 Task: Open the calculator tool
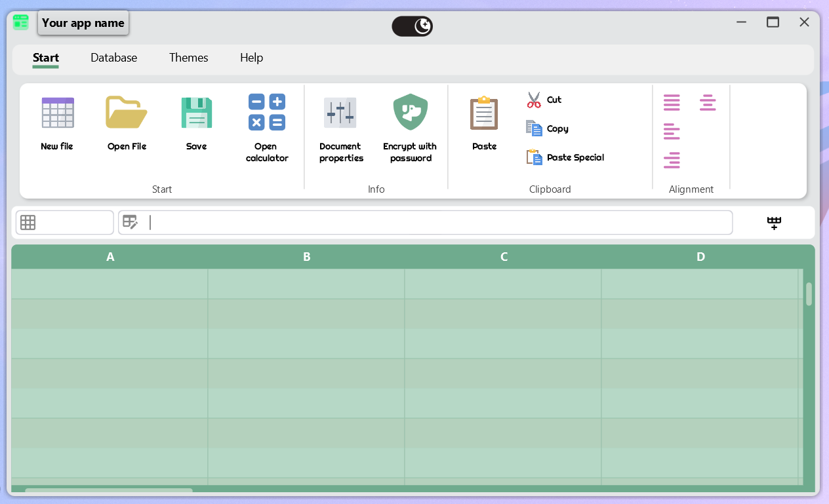(x=266, y=112)
